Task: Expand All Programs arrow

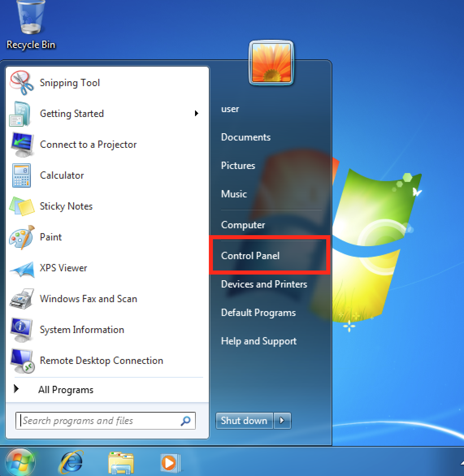Action: tap(16, 389)
